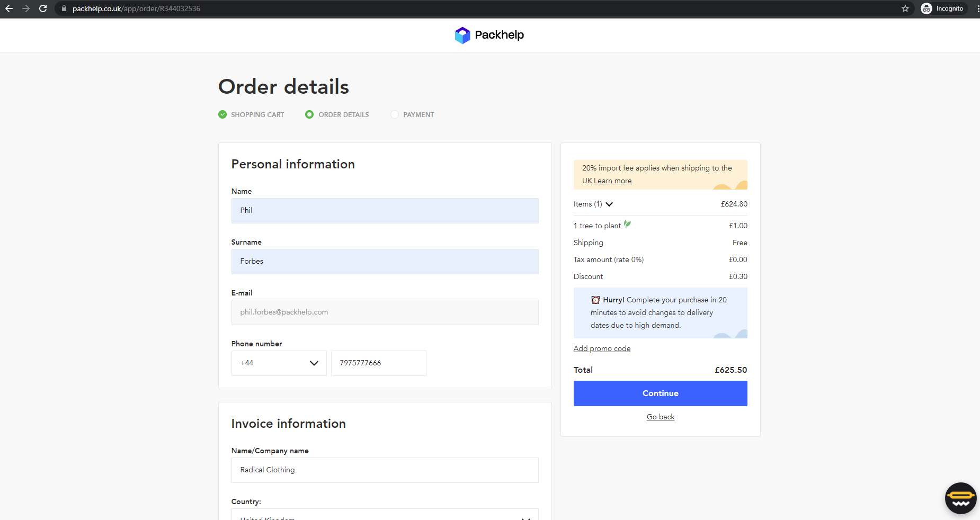Click the phone number field 7975777666
This screenshot has height=520, width=980.
tap(379, 363)
